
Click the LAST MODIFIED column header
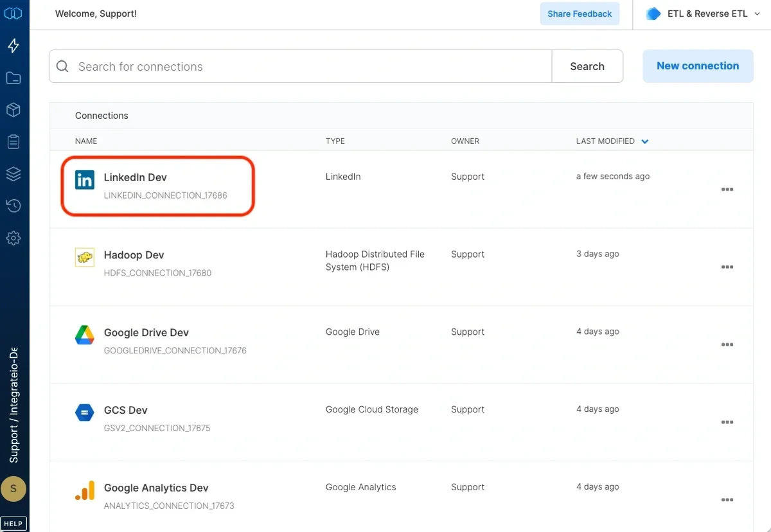click(x=605, y=141)
